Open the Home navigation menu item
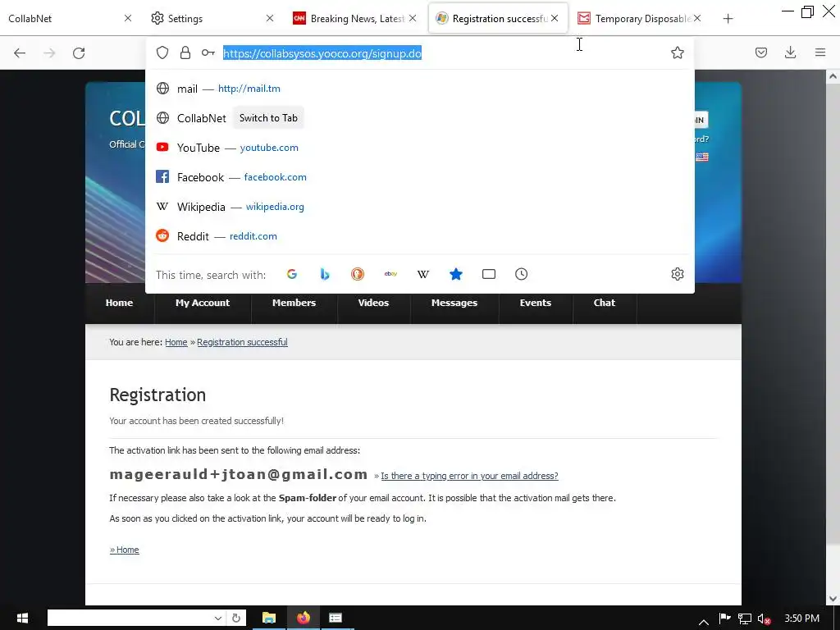Image resolution: width=840 pixels, height=630 pixels. pyautogui.click(x=119, y=303)
